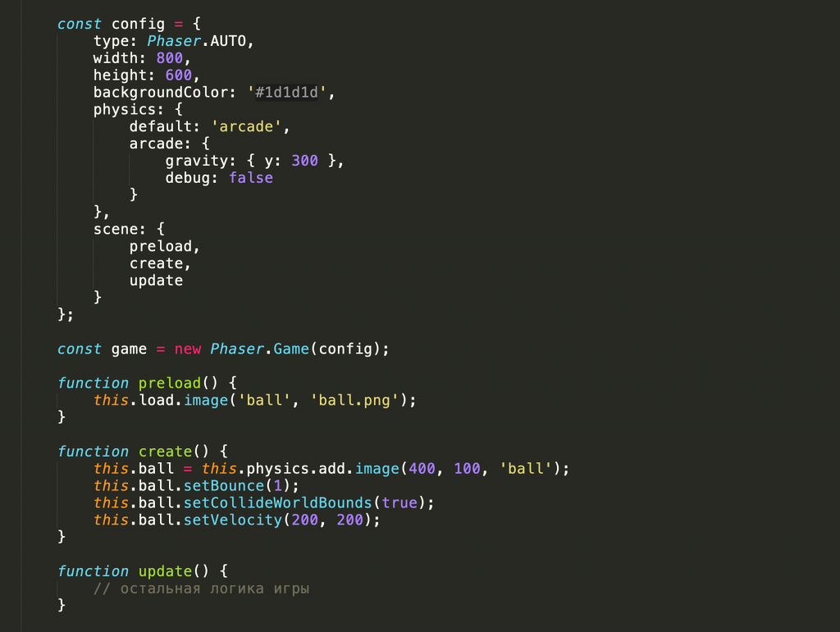The height and width of the screenshot is (632, 840).
Task: Click the create function name
Action: click(165, 452)
